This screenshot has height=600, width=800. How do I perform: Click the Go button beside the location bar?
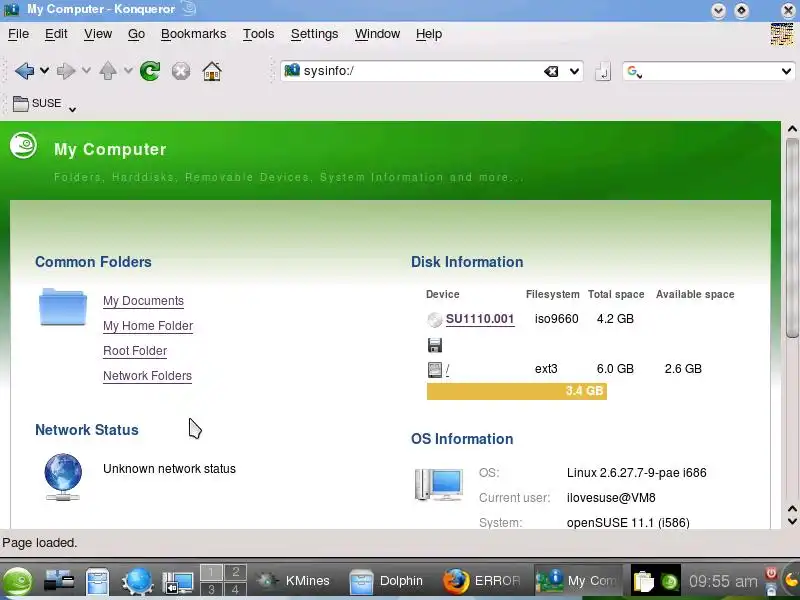(603, 71)
